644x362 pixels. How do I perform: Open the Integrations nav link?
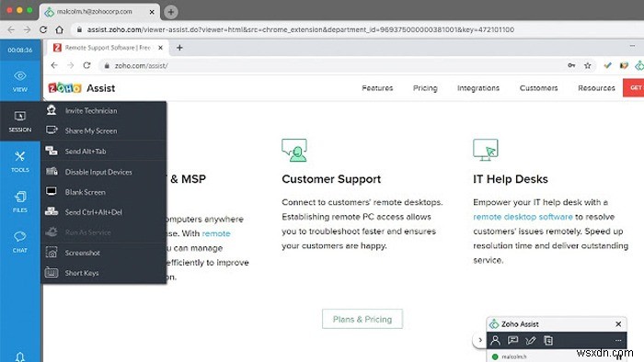tap(478, 88)
